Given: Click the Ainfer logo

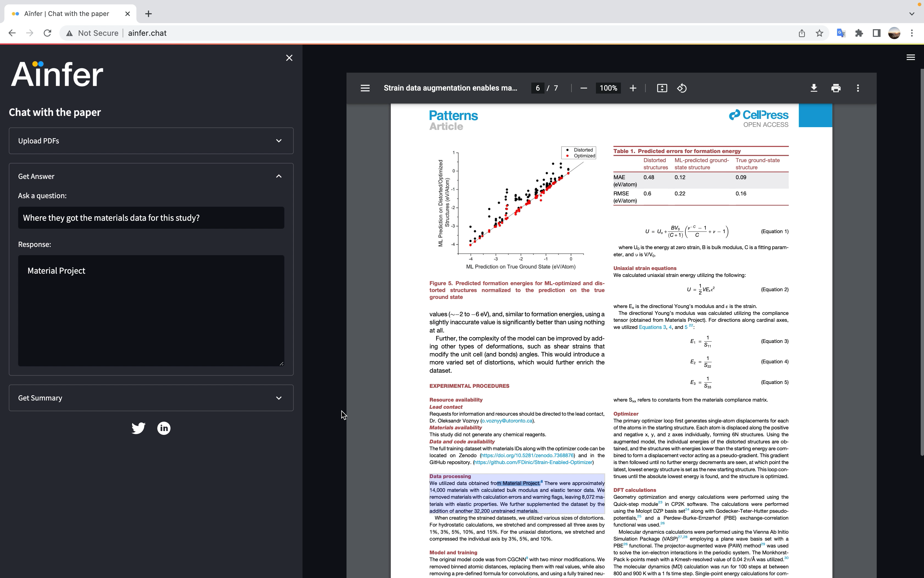Looking at the screenshot, I should click(x=57, y=73).
